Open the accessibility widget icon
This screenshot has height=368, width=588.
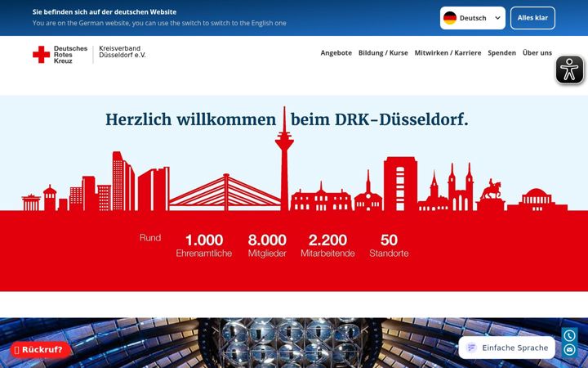click(570, 70)
